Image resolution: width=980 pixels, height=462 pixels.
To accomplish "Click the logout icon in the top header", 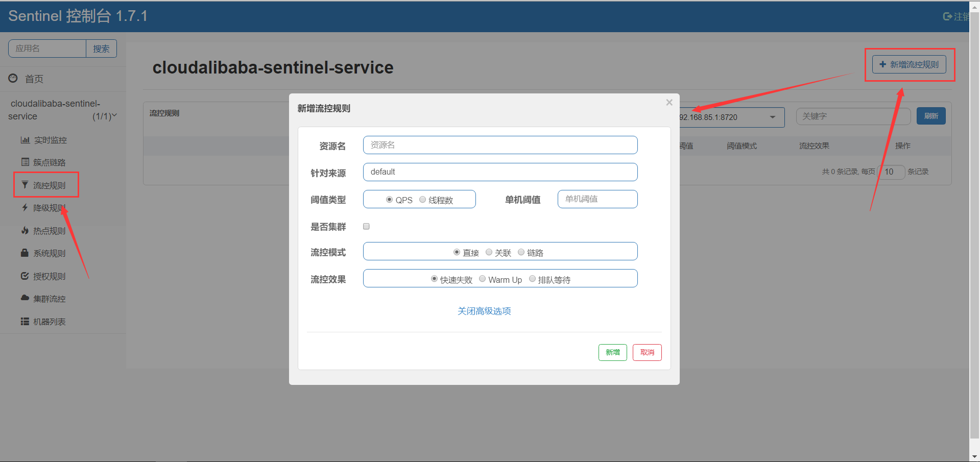I will [x=947, y=16].
